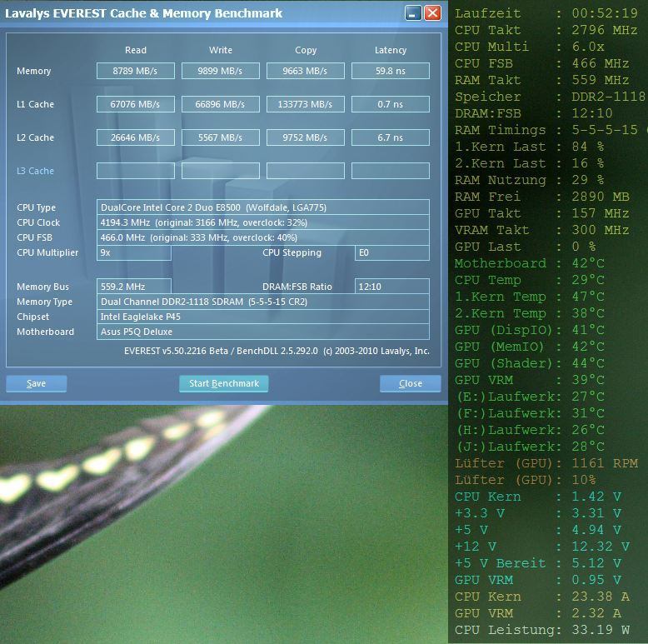Click the CPU Stepping field E0

(x=391, y=252)
